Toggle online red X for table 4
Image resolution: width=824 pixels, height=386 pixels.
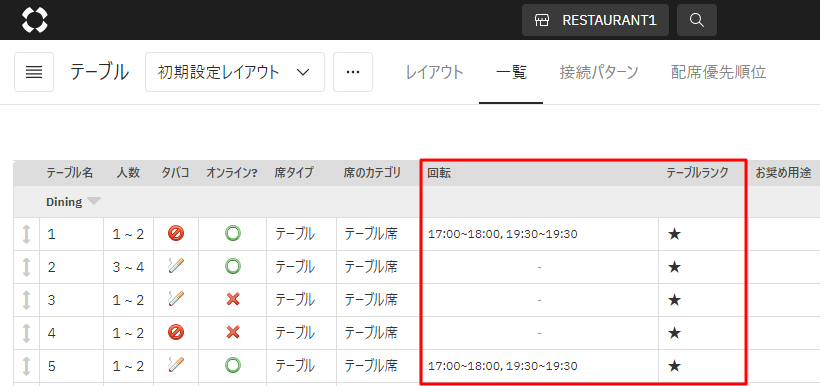(233, 332)
